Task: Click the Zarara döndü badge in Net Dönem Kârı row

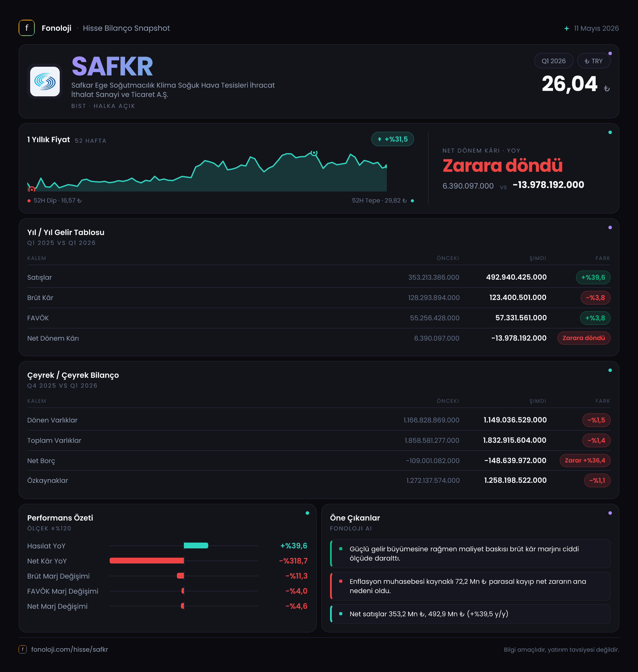Action: click(x=583, y=338)
